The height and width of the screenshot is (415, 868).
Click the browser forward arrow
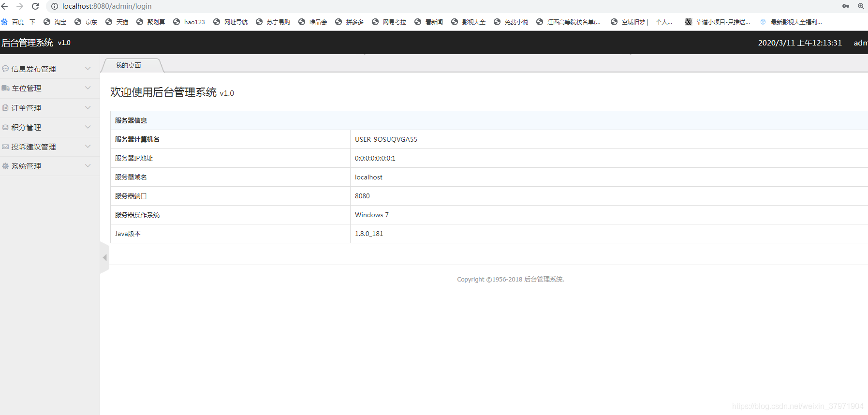pyautogui.click(x=20, y=6)
